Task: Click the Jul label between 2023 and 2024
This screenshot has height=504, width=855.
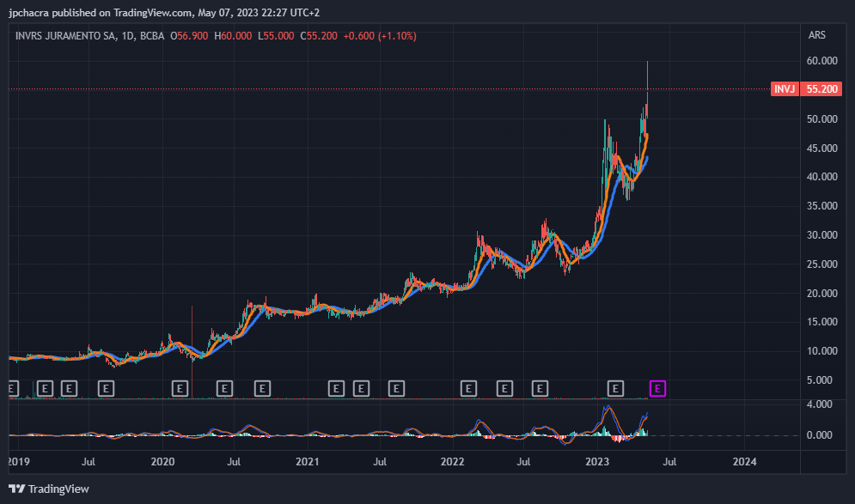Action: [x=669, y=462]
